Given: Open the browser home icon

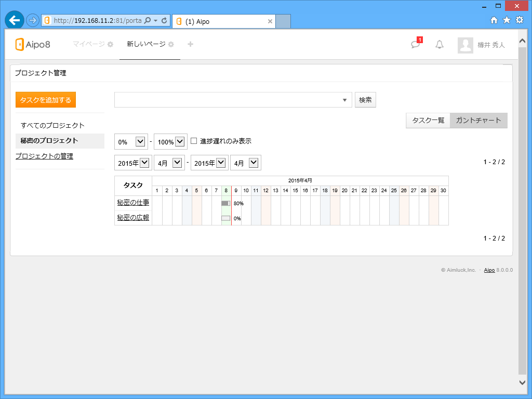Looking at the screenshot, I should point(494,20).
